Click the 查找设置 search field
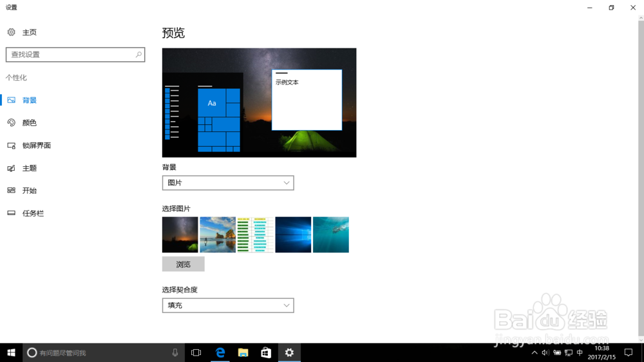This screenshot has width=644, height=362. pyautogui.click(x=75, y=54)
